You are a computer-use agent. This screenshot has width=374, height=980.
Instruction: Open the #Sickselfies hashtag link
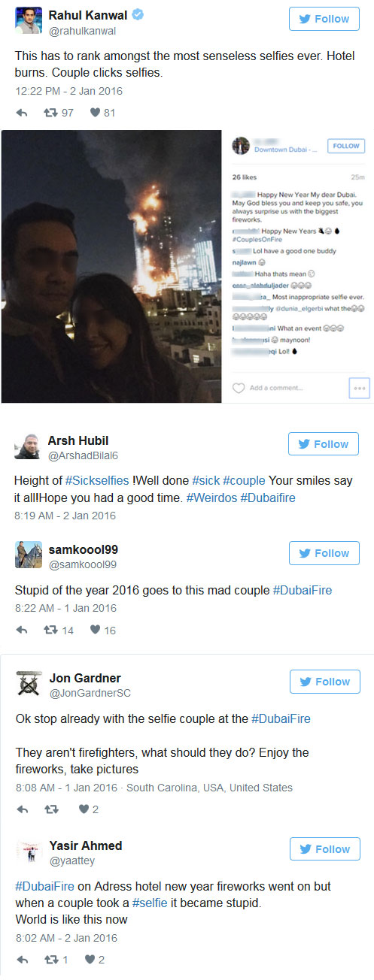point(97,480)
